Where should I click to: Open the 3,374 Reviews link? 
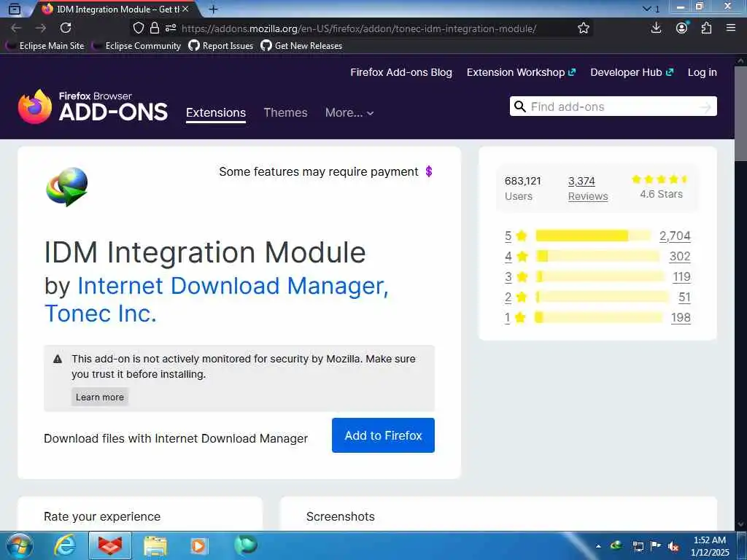(588, 189)
